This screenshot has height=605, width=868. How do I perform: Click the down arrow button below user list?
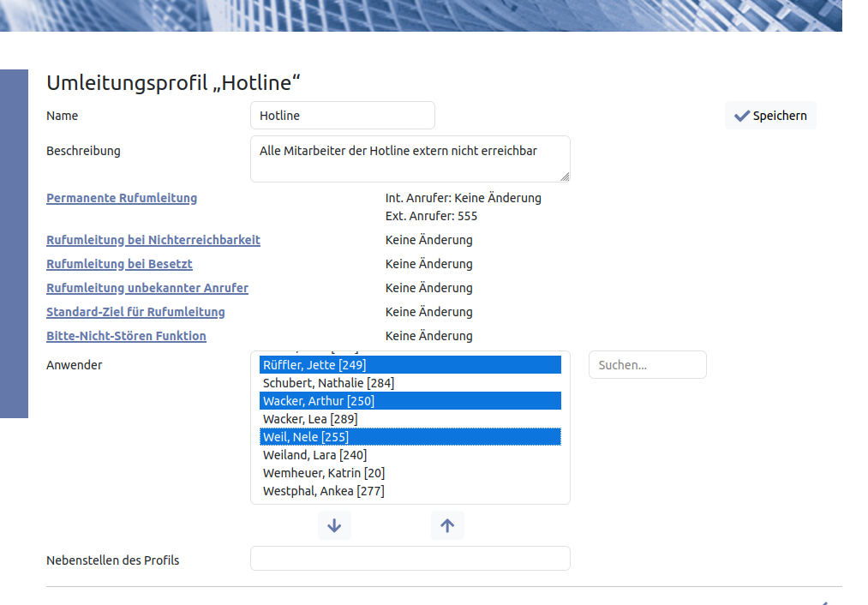click(x=334, y=525)
